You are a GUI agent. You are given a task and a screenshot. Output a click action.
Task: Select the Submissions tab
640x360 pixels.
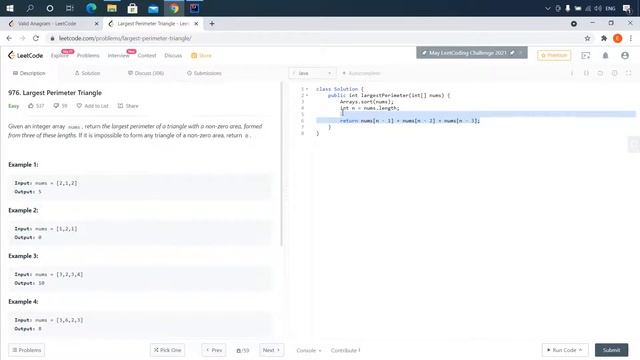204,73
